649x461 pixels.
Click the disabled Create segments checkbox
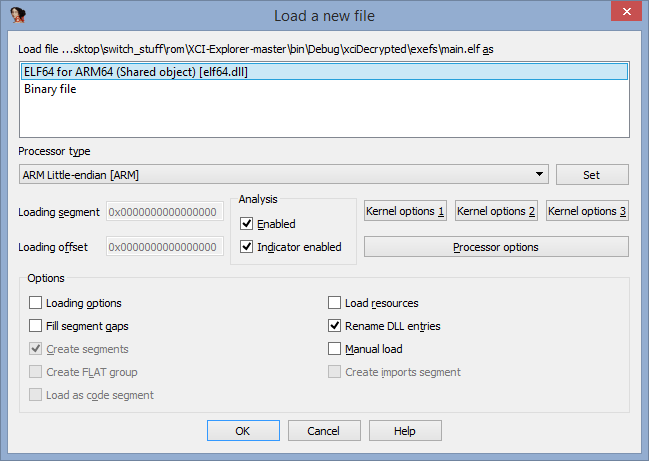(35, 349)
